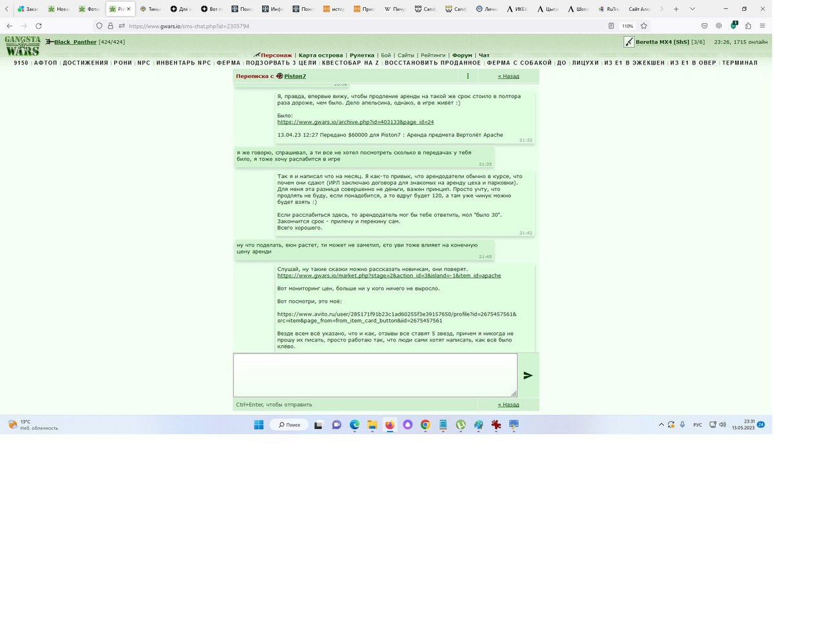This screenshot has height=644, width=826.
Task: Click ЛИЦУХИ shortcut link
Action: 585,63
